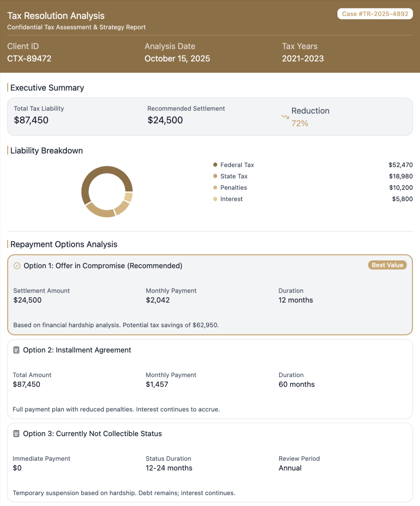Click the Recommended Settlement value $24,500
Image resolution: width=420 pixels, height=506 pixels.
(x=165, y=120)
